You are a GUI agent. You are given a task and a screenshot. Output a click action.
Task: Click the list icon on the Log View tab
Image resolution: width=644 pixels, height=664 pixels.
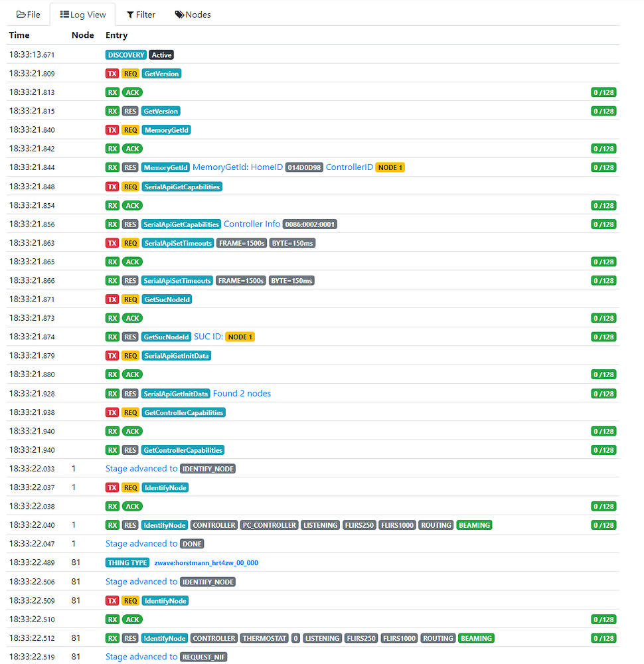(x=63, y=14)
